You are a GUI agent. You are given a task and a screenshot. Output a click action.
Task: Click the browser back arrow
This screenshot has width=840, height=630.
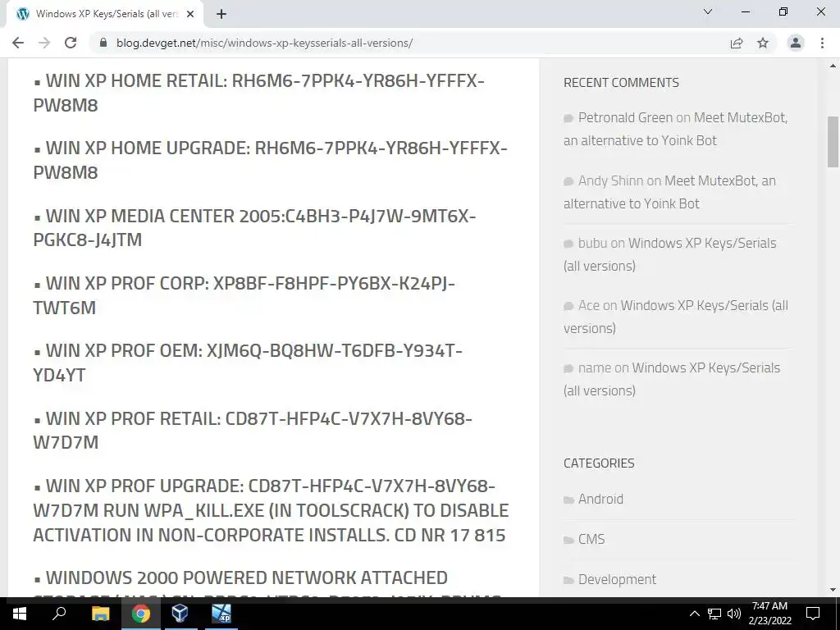(x=18, y=43)
